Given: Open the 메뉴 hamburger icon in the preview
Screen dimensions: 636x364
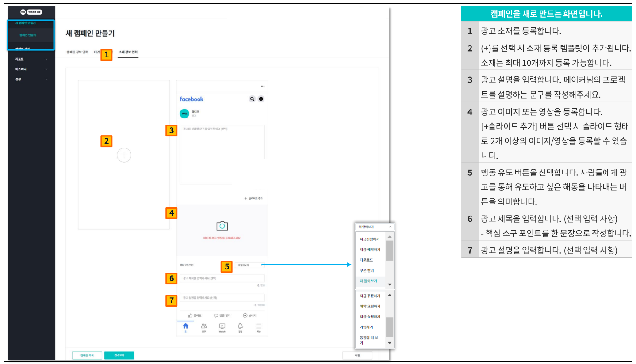Looking at the screenshot, I should click(x=259, y=326).
